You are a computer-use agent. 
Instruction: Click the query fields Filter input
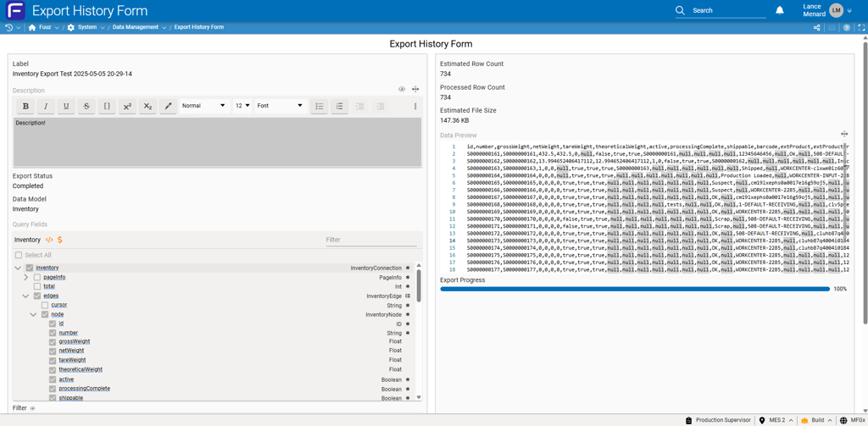(370, 241)
